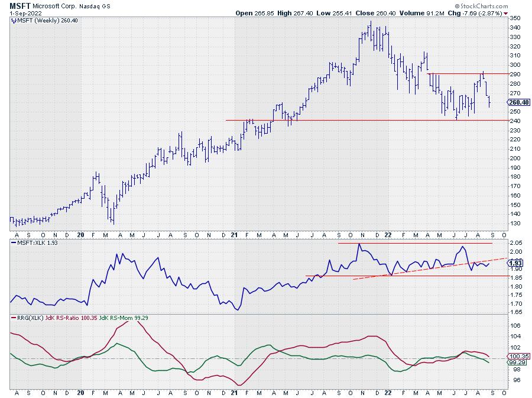
Task: Click the bar-chart icon before MSFT (Weekly)
Action: (14, 21)
